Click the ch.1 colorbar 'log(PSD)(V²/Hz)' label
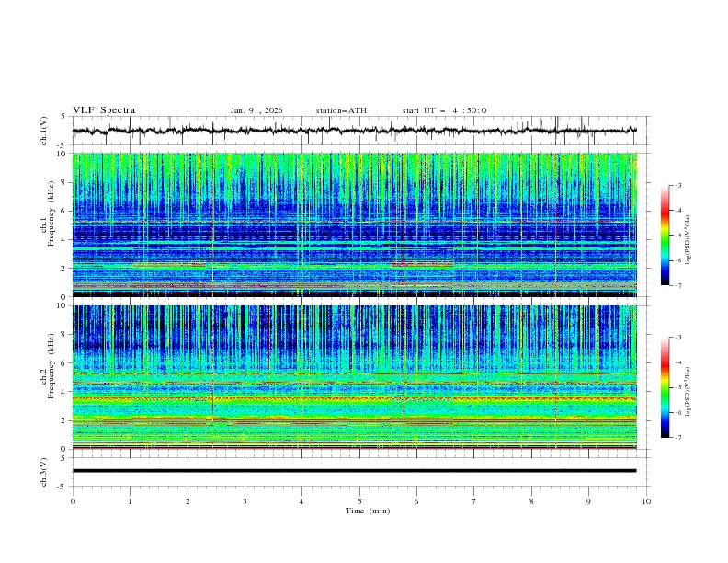 688,240
